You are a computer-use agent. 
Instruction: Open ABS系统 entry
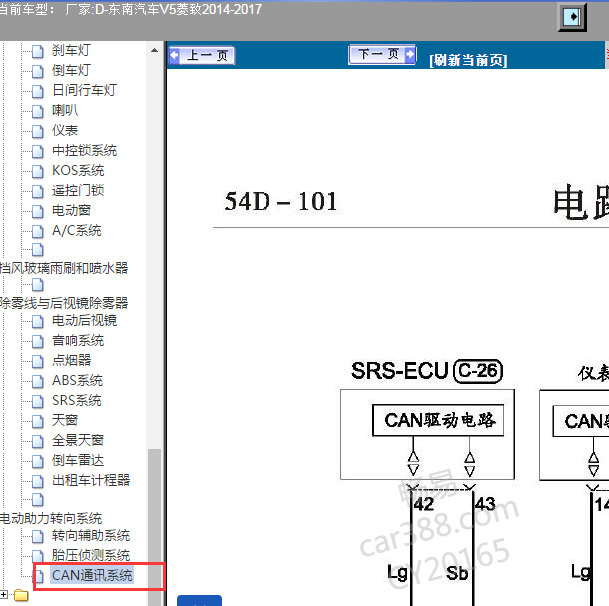77,380
